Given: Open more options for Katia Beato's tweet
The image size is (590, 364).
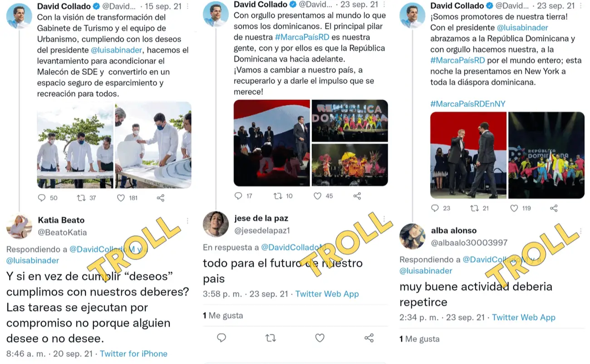Looking at the screenshot, I should click(x=187, y=221).
